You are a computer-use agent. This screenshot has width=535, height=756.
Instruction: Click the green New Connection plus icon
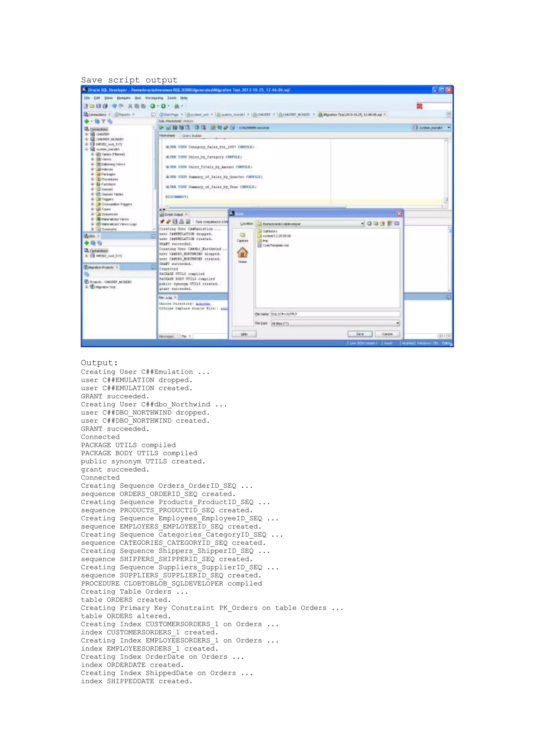pos(87,121)
